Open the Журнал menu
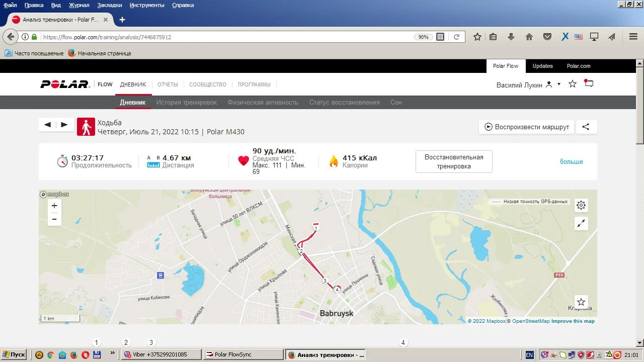644x362 pixels. pyautogui.click(x=79, y=5)
